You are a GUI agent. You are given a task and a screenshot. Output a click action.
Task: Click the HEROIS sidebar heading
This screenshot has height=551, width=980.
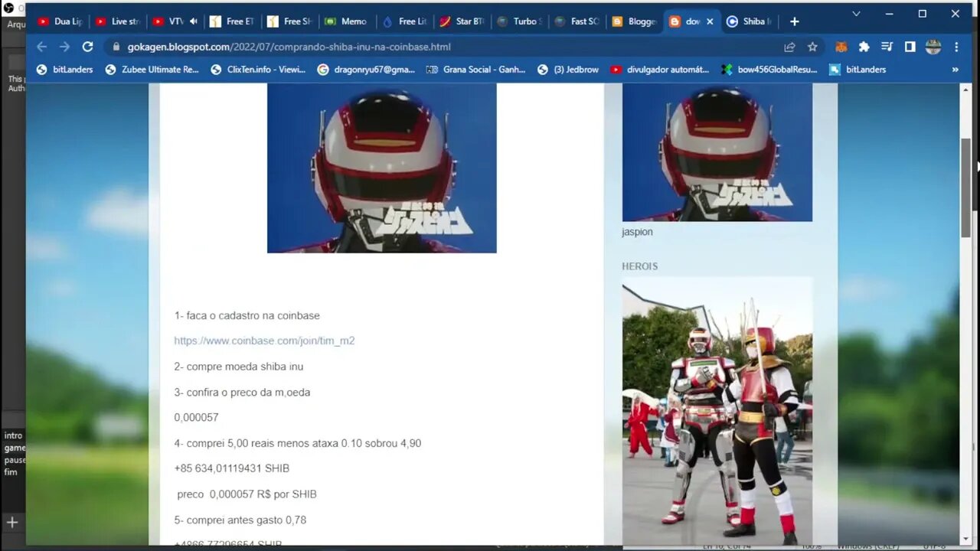[639, 266]
